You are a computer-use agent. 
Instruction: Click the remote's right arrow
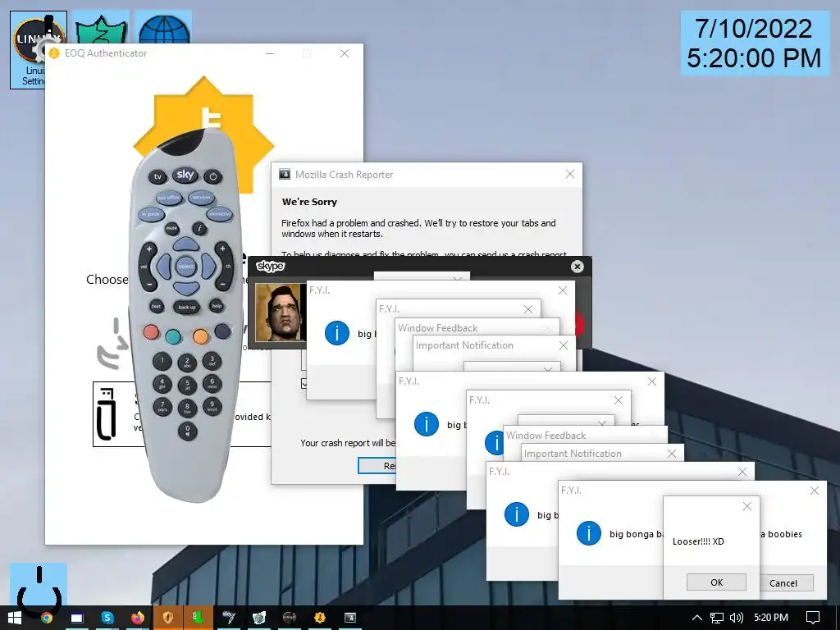(209, 267)
